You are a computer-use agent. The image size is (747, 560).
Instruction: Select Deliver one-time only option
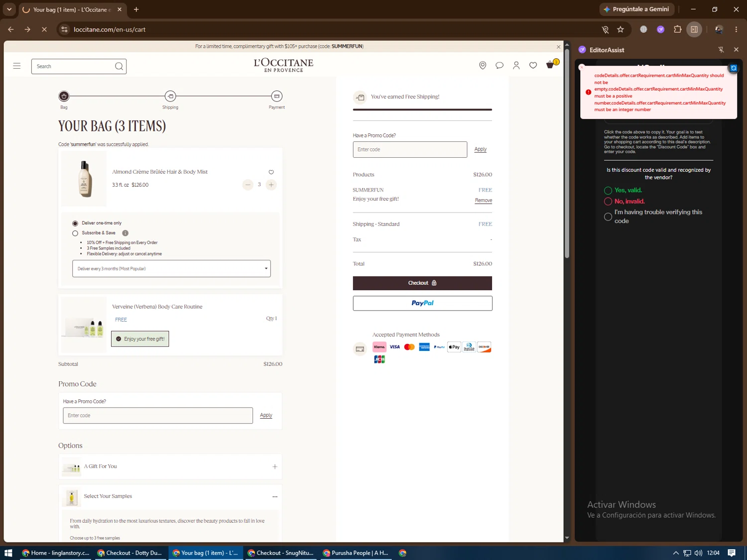click(x=75, y=224)
